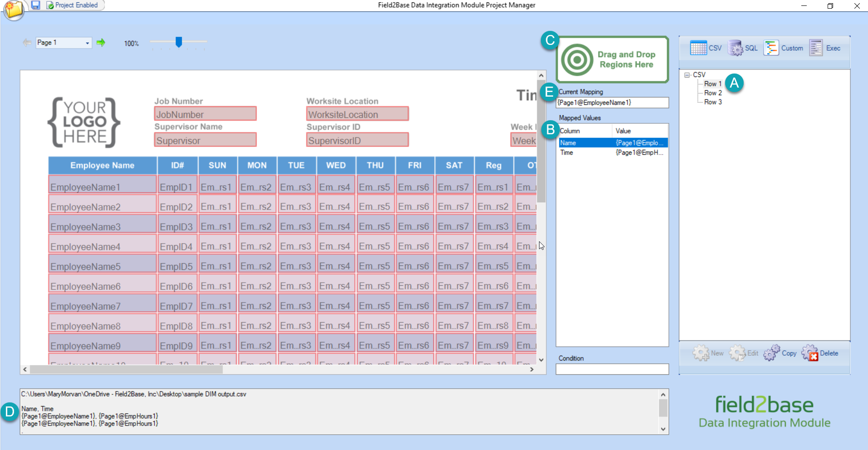Collapse the CSV tree node

pyautogui.click(x=687, y=75)
